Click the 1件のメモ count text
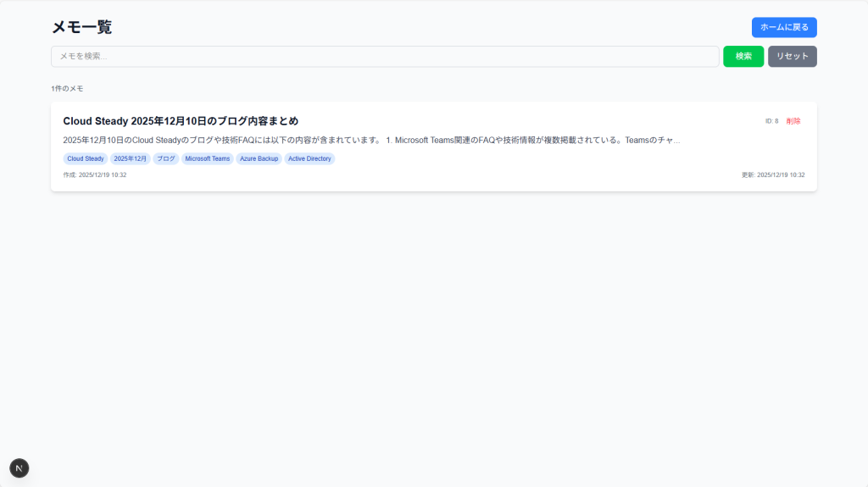Screen dimensions: 868x487 click(67, 88)
